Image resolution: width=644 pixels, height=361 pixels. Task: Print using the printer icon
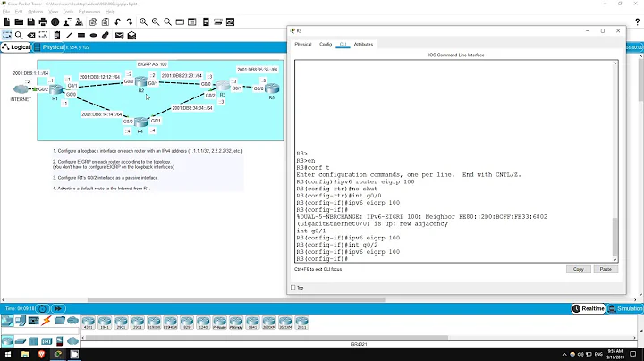coord(43,21)
